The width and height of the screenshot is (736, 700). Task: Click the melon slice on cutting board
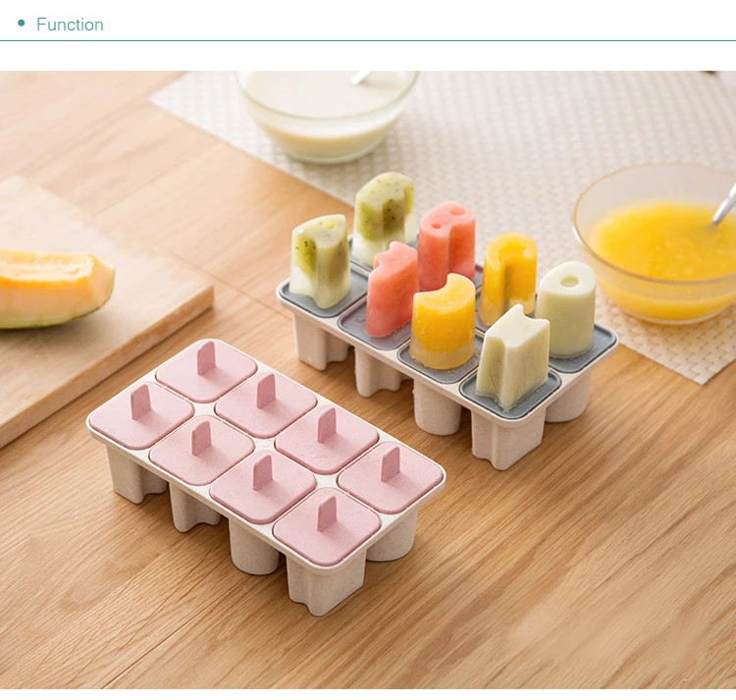coord(55,289)
